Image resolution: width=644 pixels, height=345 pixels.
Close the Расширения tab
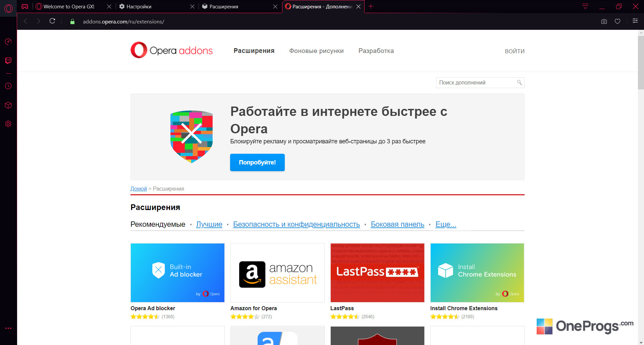[275, 6]
